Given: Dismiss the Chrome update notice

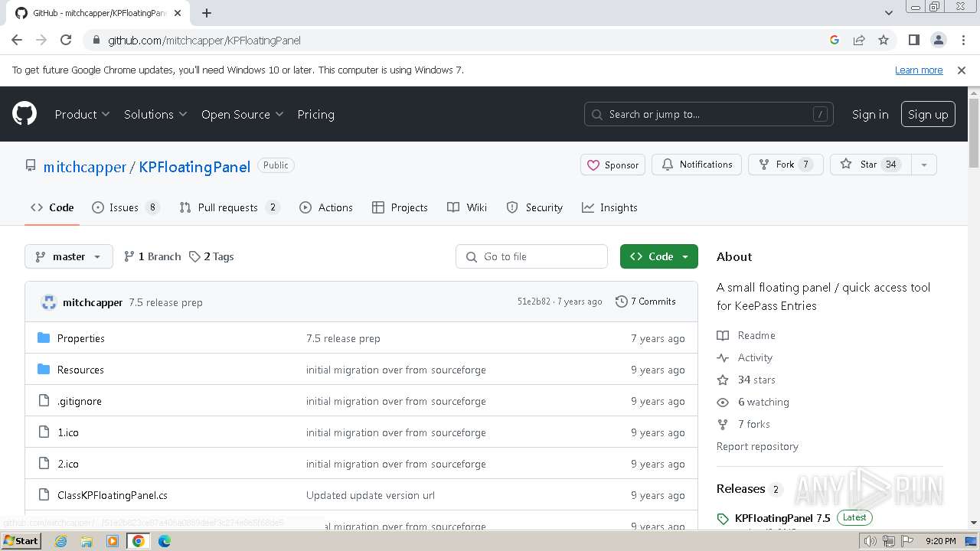Looking at the screenshot, I should coord(962,70).
